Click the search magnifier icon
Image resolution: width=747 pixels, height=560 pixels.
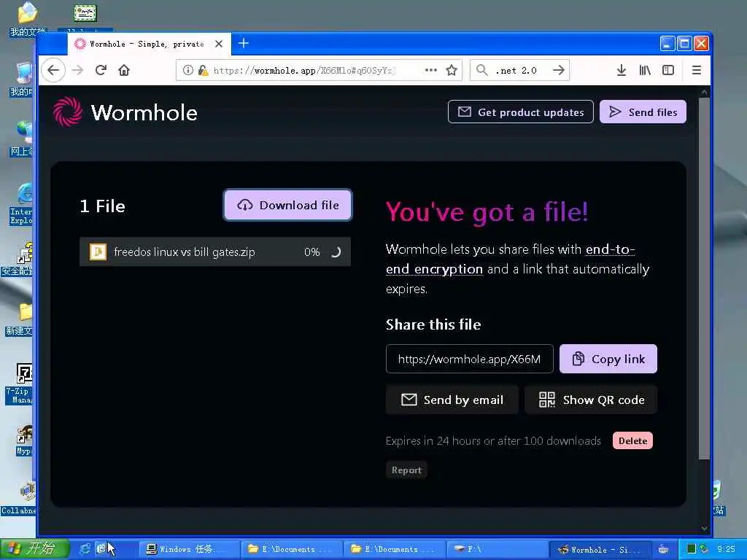482,71
